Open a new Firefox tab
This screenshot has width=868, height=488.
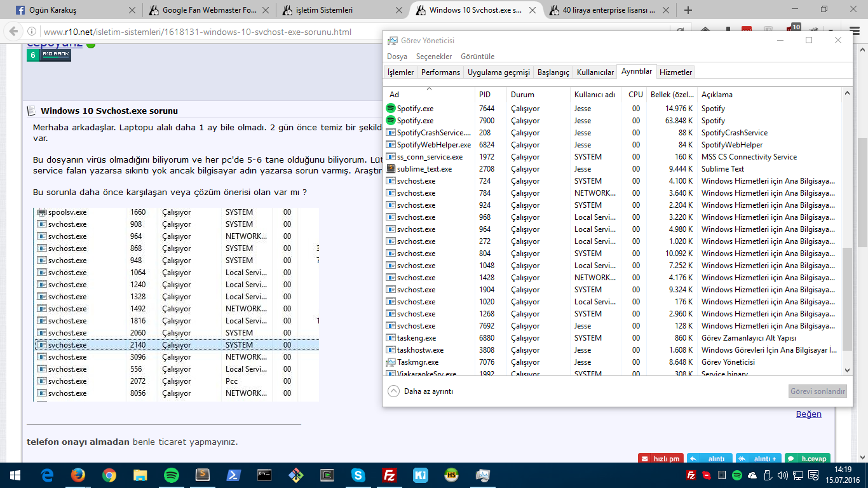(688, 10)
